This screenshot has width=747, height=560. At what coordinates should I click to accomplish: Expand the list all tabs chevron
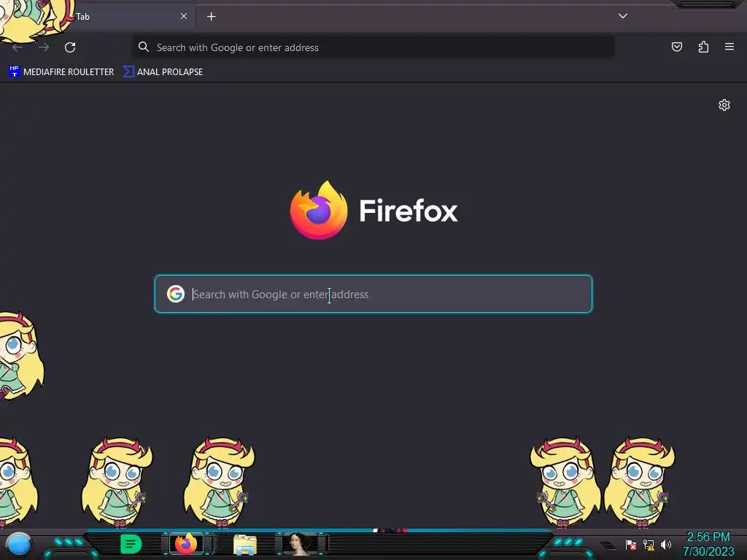[623, 16]
